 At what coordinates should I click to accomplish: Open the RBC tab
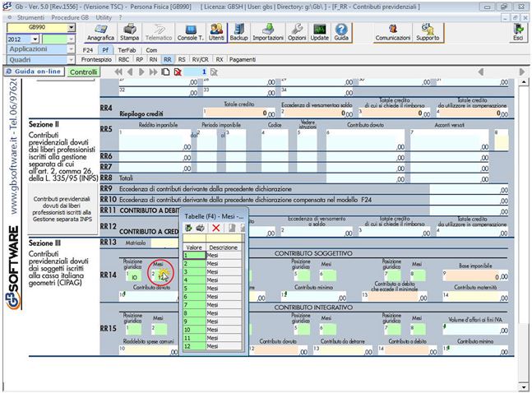(x=123, y=59)
